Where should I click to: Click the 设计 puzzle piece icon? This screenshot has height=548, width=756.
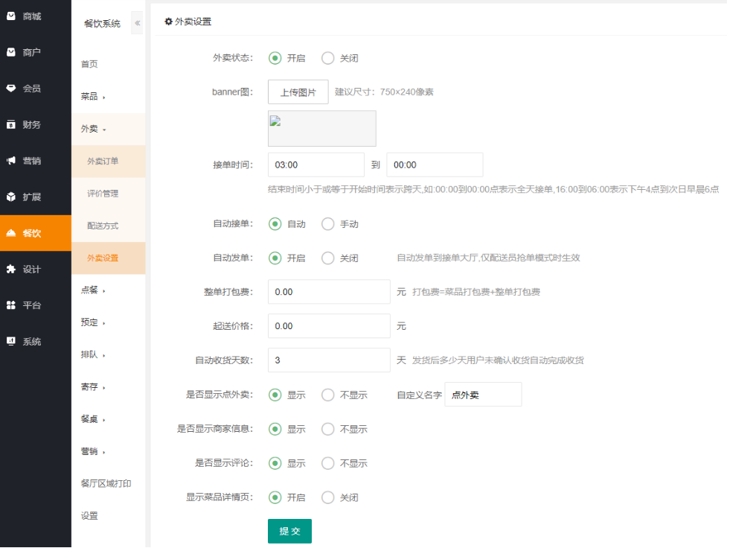click(11, 269)
